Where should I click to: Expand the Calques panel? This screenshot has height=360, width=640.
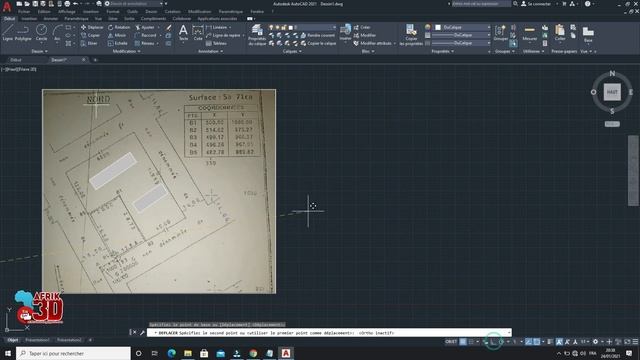292,51
